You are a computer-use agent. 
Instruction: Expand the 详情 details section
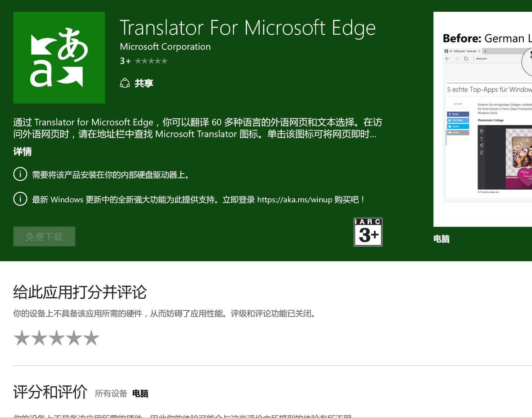[x=23, y=152]
